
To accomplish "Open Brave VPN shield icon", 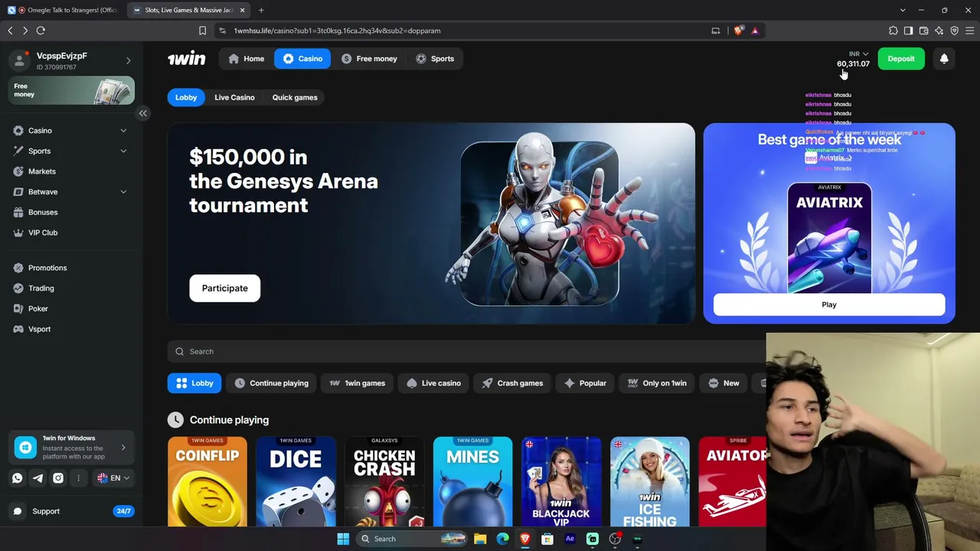I will pyautogui.click(x=954, y=31).
